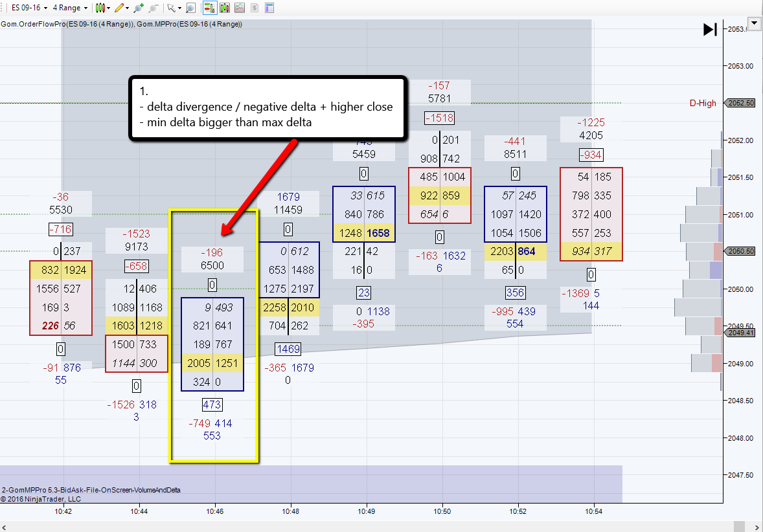Screen dimensions: 763x532
Task: Click bar volume value 11459
Action: pyautogui.click(x=288, y=210)
